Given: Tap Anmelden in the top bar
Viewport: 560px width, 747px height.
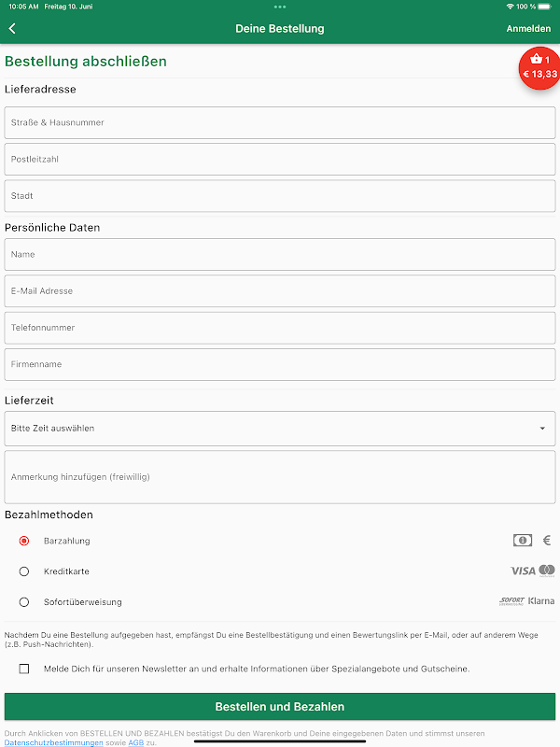Looking at the screenshot, I should tap(528, 29).
